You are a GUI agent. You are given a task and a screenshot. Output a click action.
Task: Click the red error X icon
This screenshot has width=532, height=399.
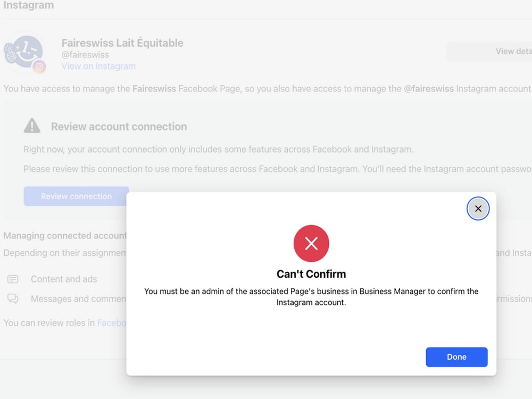tap(311, 243)
